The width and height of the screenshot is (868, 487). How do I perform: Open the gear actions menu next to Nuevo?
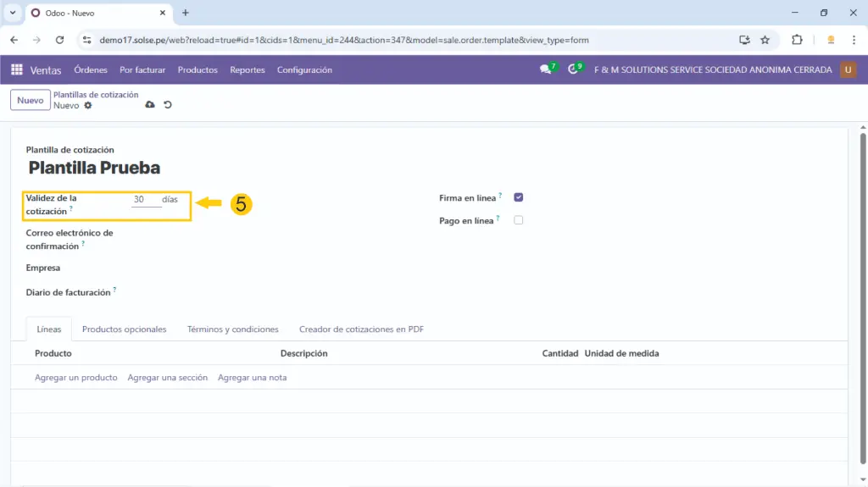click(88, 106)
